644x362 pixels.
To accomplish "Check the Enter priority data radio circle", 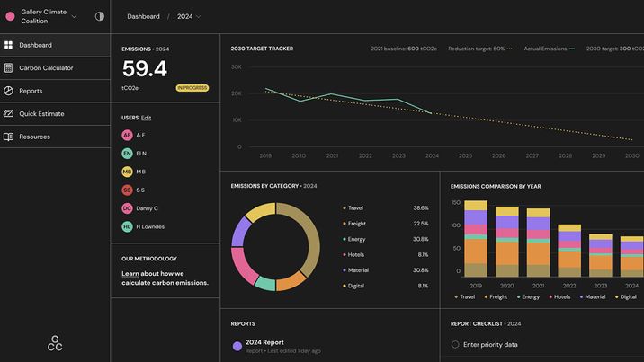I will [455, 344].
